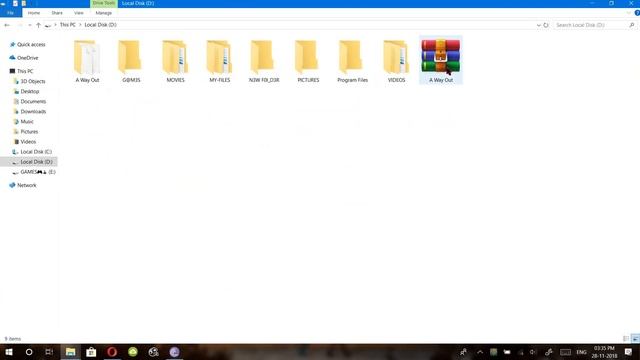
Task: Open the Explorer help button
Action: tap(637, 13)
